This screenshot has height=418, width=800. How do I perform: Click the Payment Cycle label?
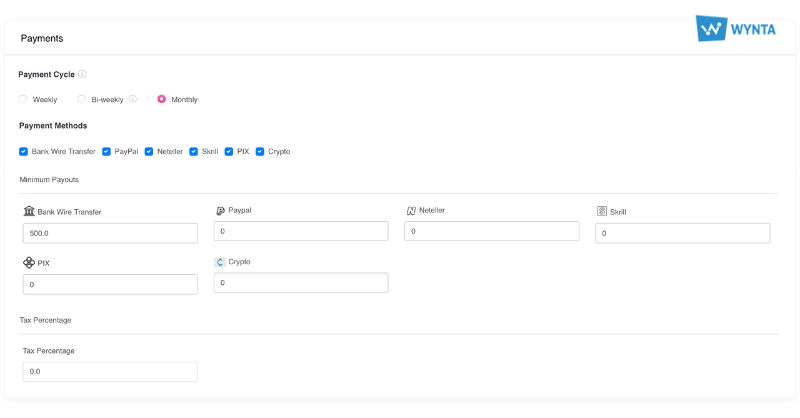click(46, 75)
